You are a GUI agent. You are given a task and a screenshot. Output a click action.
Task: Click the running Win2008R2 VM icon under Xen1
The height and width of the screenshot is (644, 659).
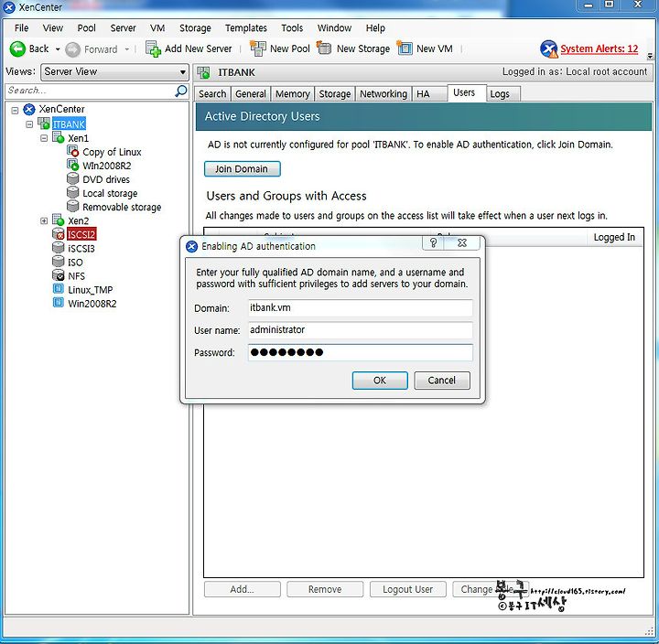point(72,165)
